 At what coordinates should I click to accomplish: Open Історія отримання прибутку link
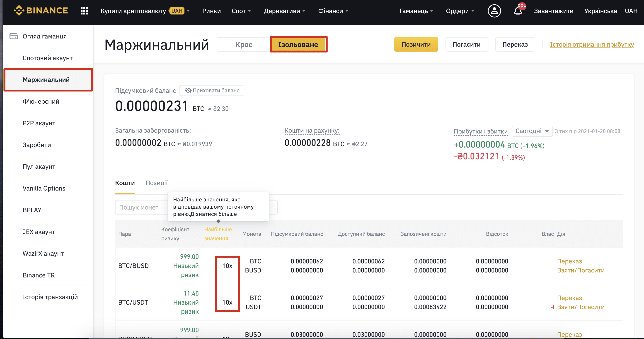592,44
